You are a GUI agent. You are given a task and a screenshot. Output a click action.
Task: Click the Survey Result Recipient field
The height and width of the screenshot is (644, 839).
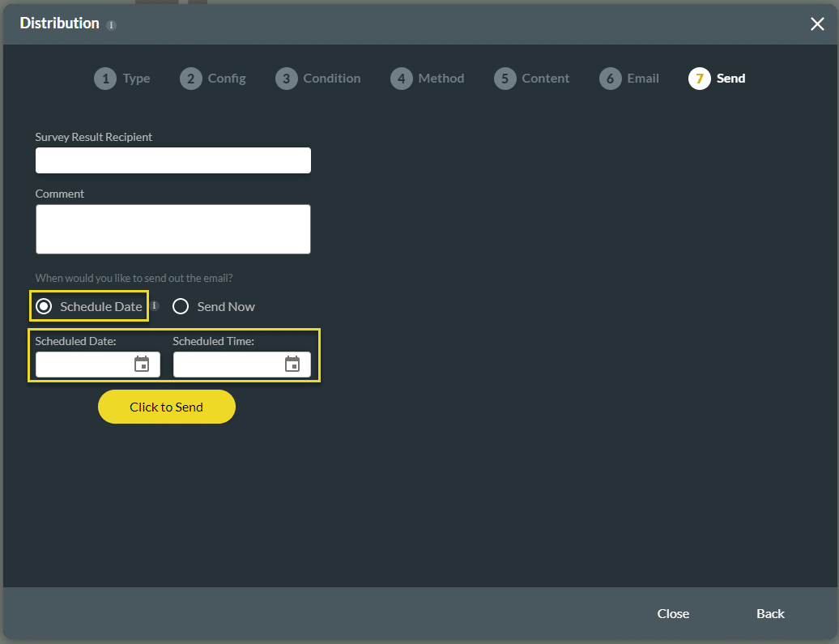[x=172, y=160]
